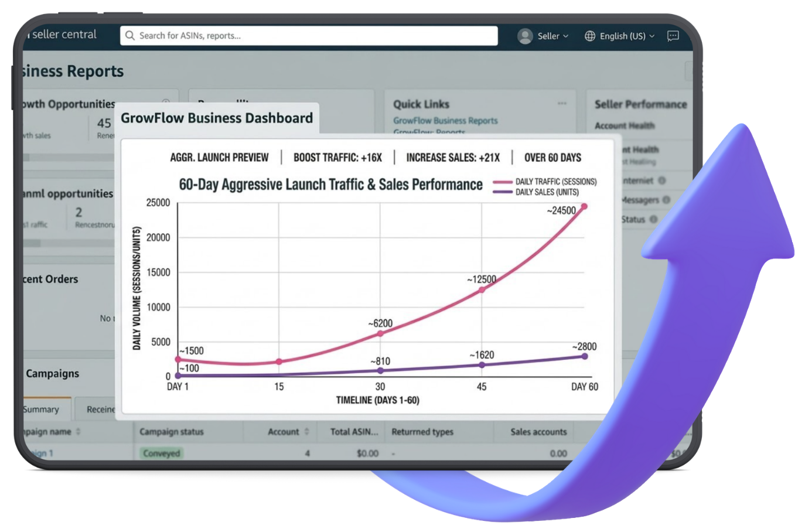The width and height of the screenshot is (805, 532).
Task: Open the Seller account dropdown
Action: pyautogui.click(x=553, y=36)
